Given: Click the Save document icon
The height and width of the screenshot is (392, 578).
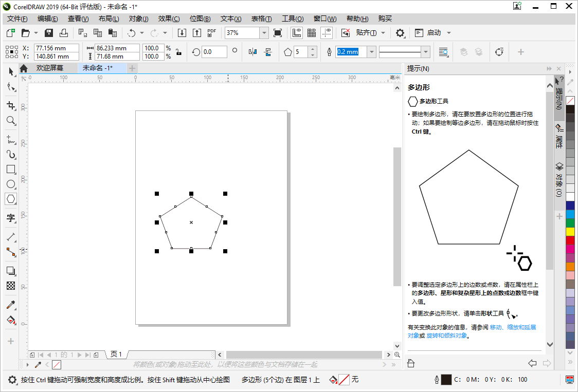Looking at the screenshot, I should point(48,32).
